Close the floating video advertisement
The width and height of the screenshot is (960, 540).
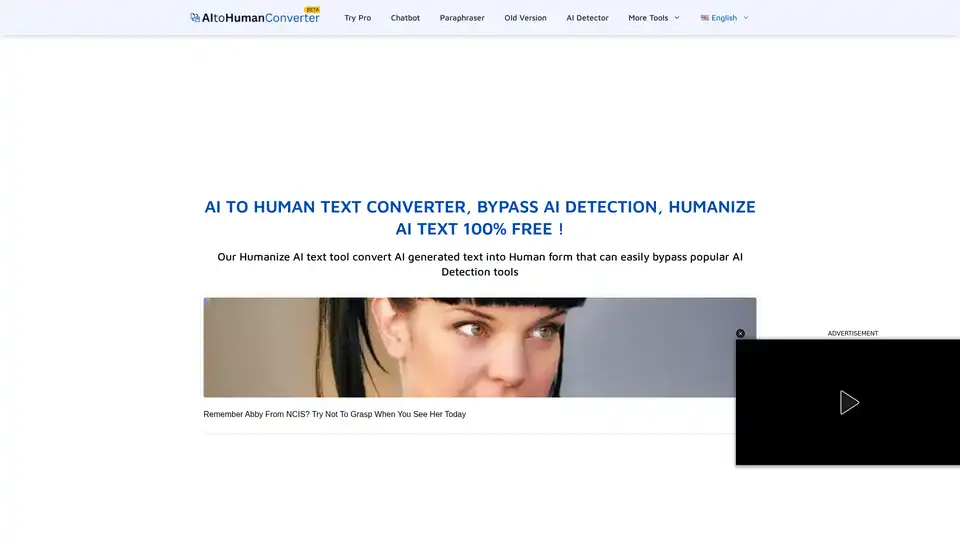point(740,334)
